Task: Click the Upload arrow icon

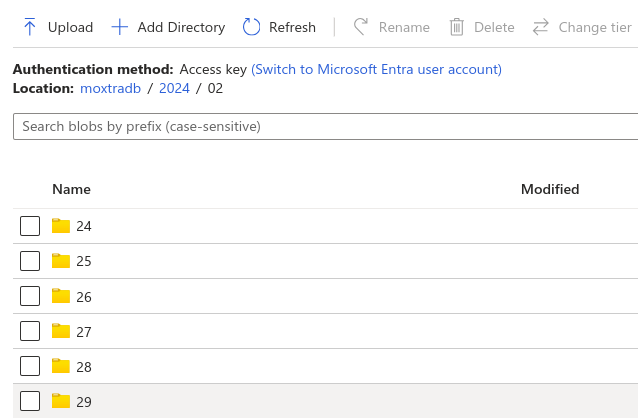Action: point(30,27)
